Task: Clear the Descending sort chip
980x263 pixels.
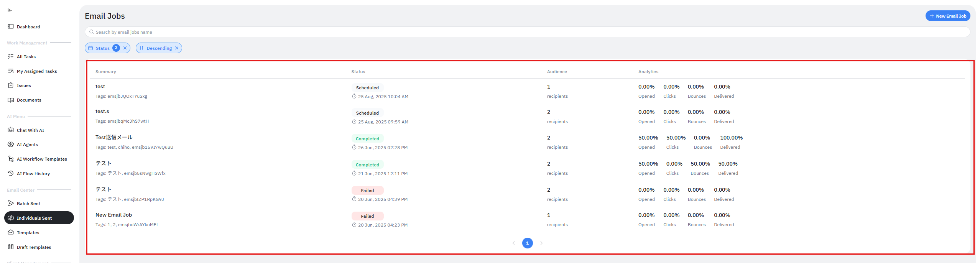Action: 177,48
